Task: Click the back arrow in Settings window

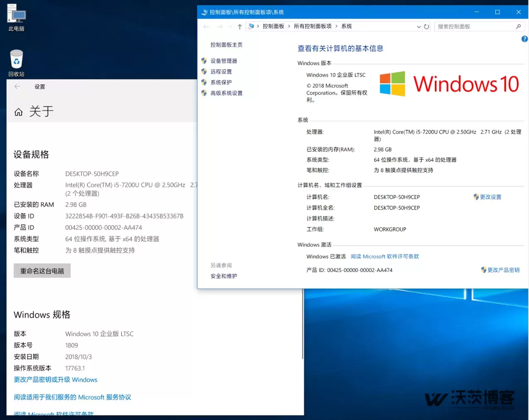Action: pos(17,86)
